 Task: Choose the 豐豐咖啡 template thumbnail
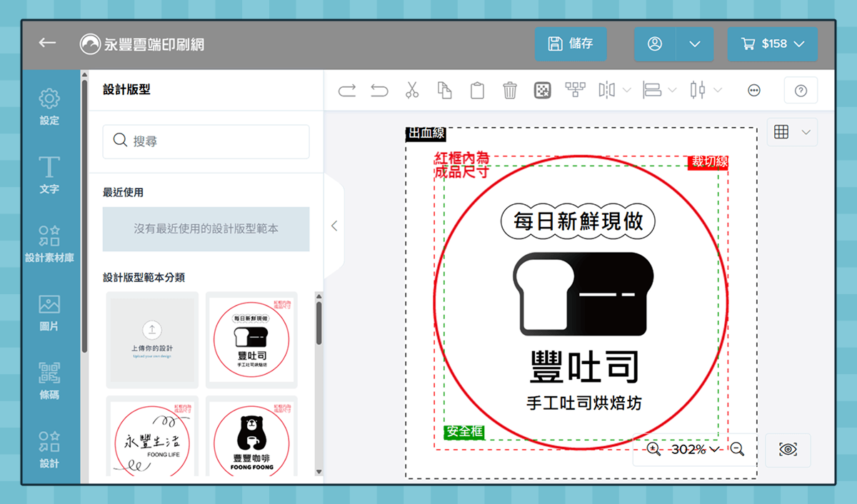[251, 436]
